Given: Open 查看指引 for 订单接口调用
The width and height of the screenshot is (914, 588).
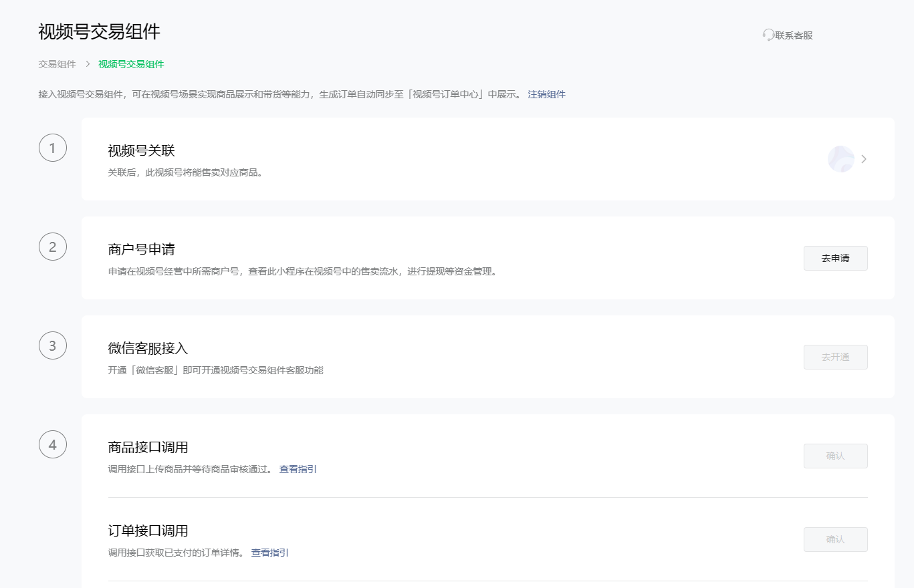Looking at the screenshot, I should [270, 553].
